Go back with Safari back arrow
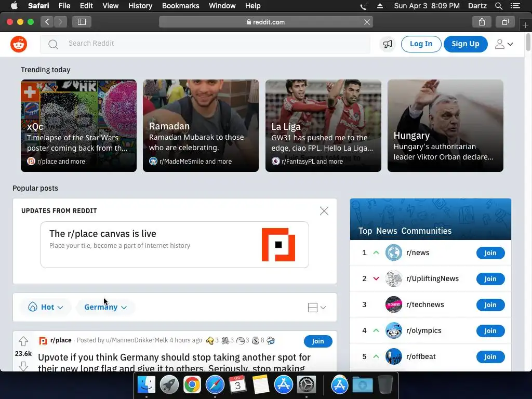 tap(47, 22)
